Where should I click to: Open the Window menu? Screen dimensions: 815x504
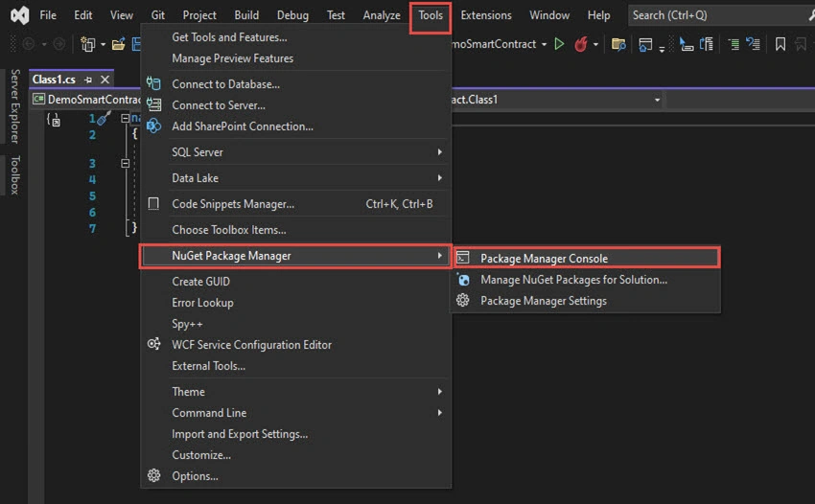pos(549,15)
